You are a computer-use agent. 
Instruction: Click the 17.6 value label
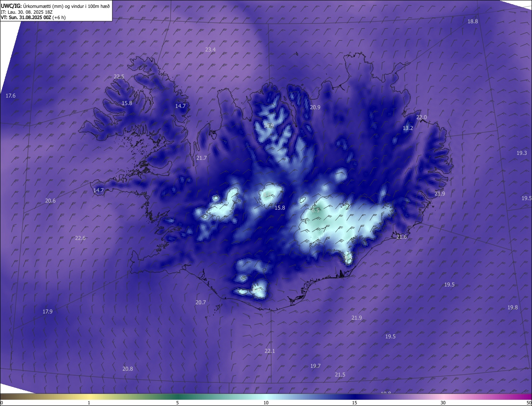click(x=10, y=96)
